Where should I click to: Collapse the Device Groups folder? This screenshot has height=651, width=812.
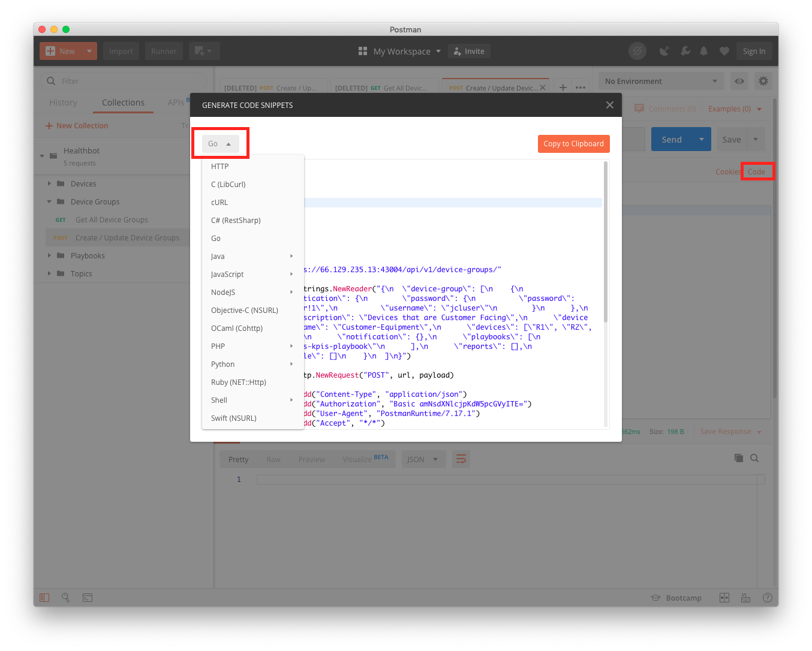click(x=49, y=202)
